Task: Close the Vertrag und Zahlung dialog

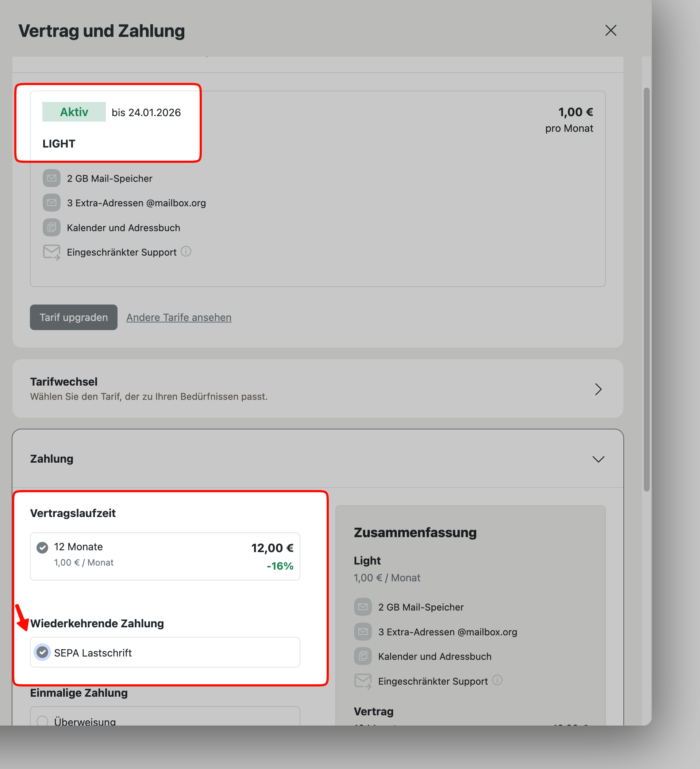Action: pyautogui.click(x=611, y=31)
